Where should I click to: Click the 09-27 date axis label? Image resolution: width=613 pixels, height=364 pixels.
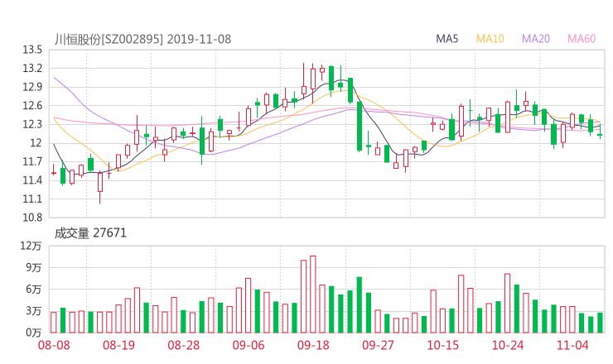click(x=378, y=345)
